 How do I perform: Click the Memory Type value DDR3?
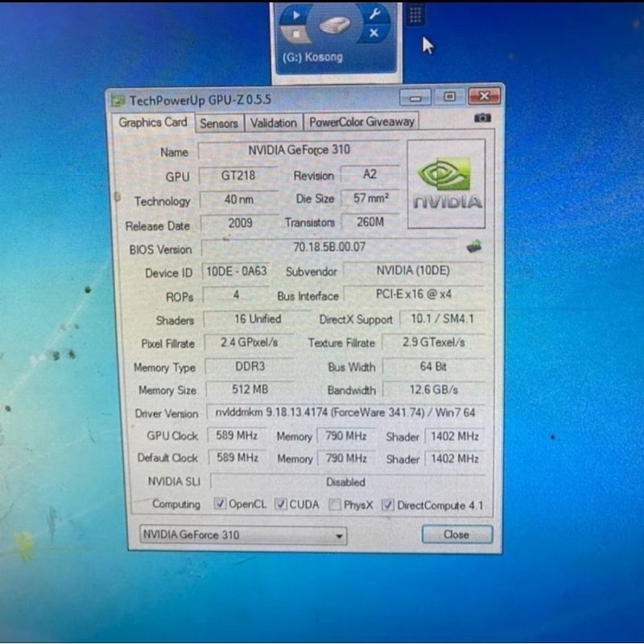pyautogui.click(x=250, y=366)
